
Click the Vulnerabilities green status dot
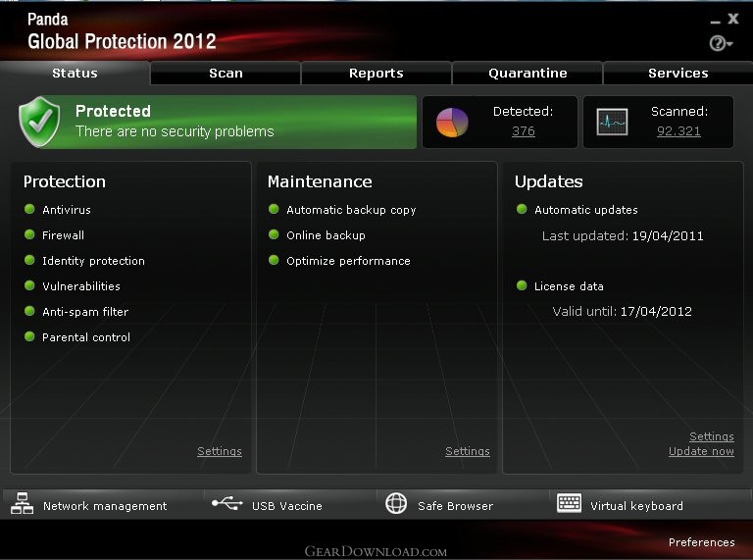[29, 285]
